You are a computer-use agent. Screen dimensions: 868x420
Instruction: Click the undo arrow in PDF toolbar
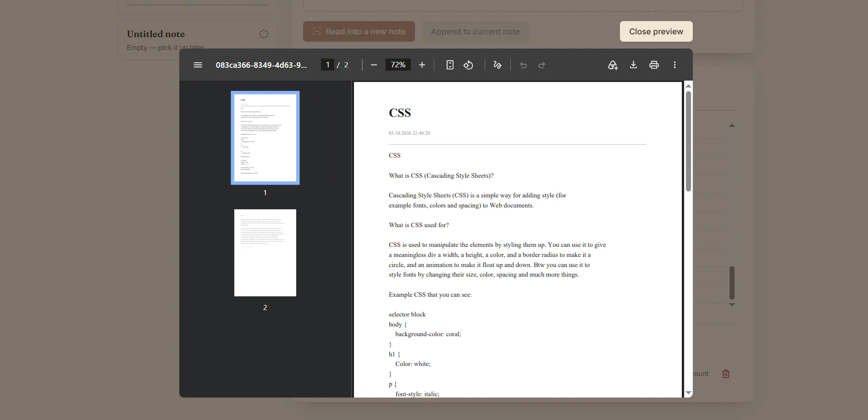coord(523,65)
